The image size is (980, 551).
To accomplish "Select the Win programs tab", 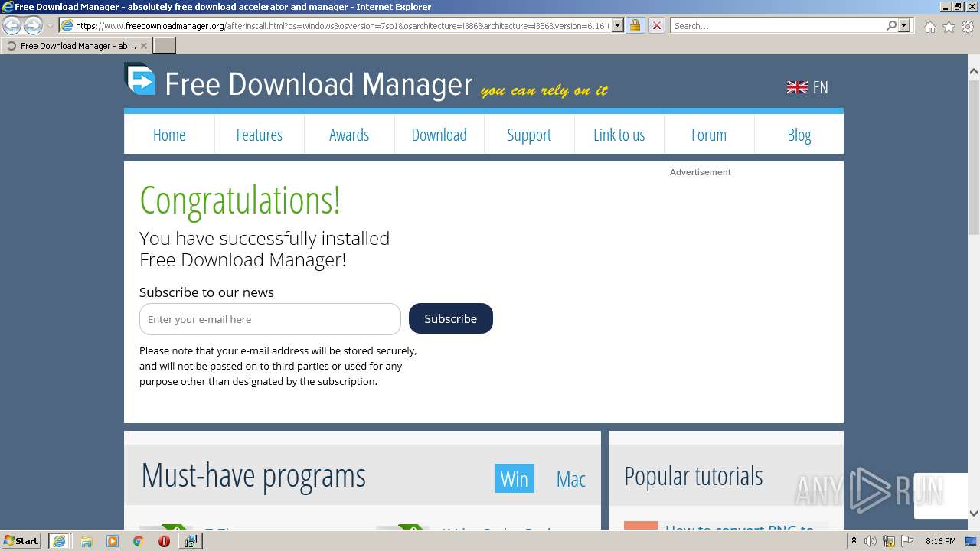I will pos(514,478).
